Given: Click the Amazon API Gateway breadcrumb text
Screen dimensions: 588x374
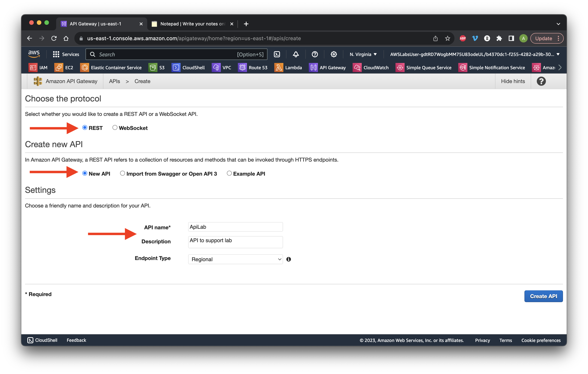Looking at the screenshot, I should (72, 81).
